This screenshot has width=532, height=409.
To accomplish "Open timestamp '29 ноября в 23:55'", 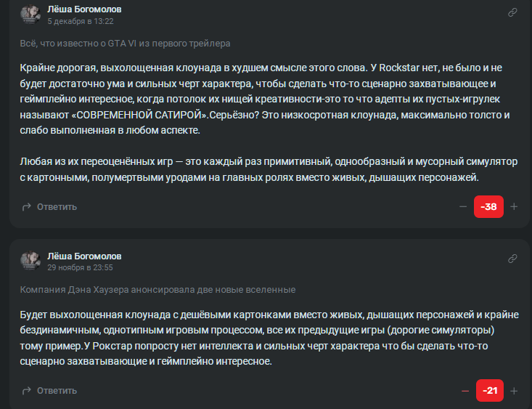I will pyautogui.click(x=80, y=267).
